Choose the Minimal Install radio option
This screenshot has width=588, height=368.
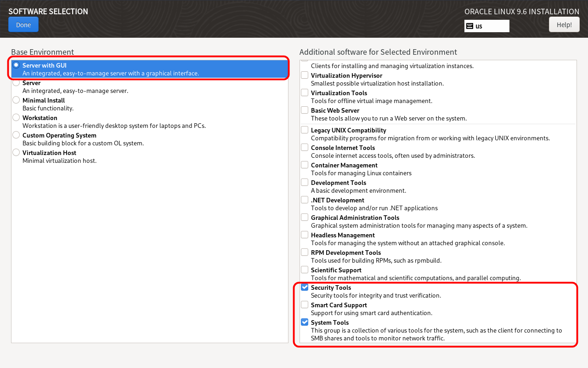pyautogui.click(x=16, y=100)
